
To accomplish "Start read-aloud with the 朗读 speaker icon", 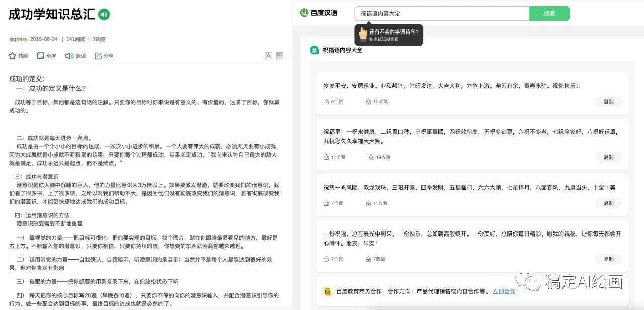I will click(x=69, y=56).
